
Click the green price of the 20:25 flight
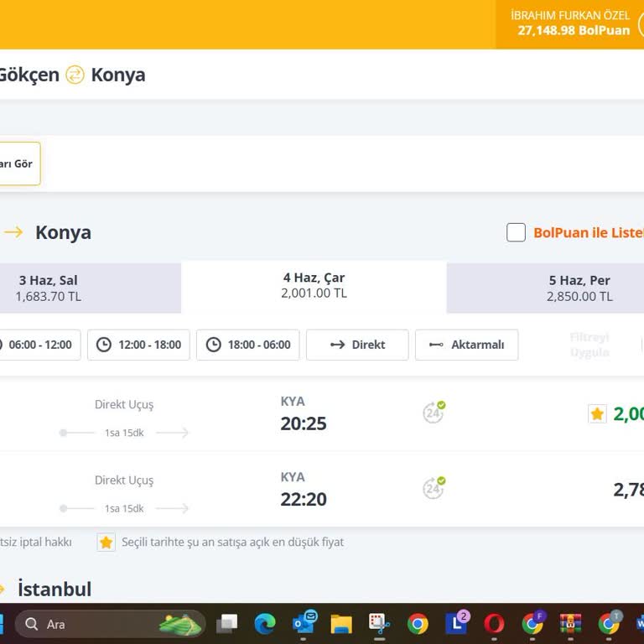[x=628, y=414]
